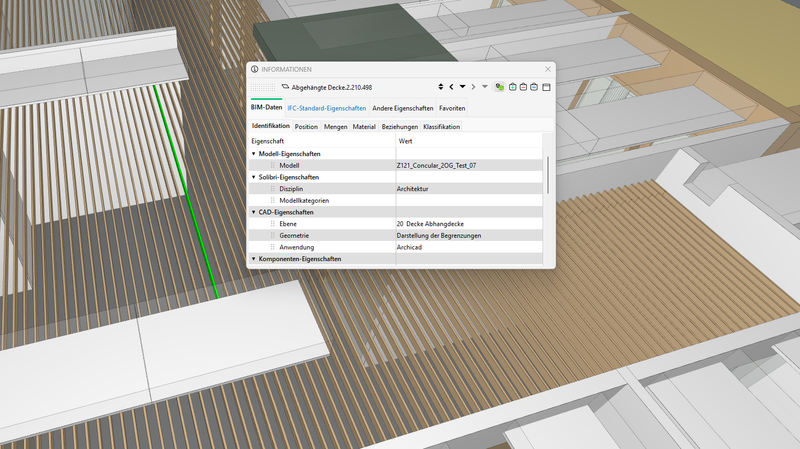
Task: Click the green plus box icon
Action: click(x=512, y=87)
